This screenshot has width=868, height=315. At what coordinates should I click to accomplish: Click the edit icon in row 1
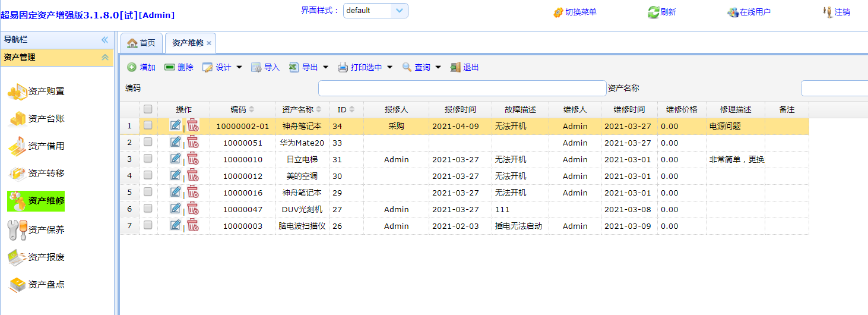point(175,125)
